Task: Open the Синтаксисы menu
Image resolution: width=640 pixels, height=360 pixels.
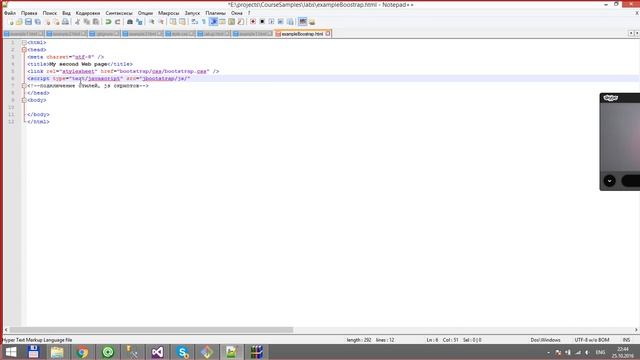Action: tap(119, 13)
